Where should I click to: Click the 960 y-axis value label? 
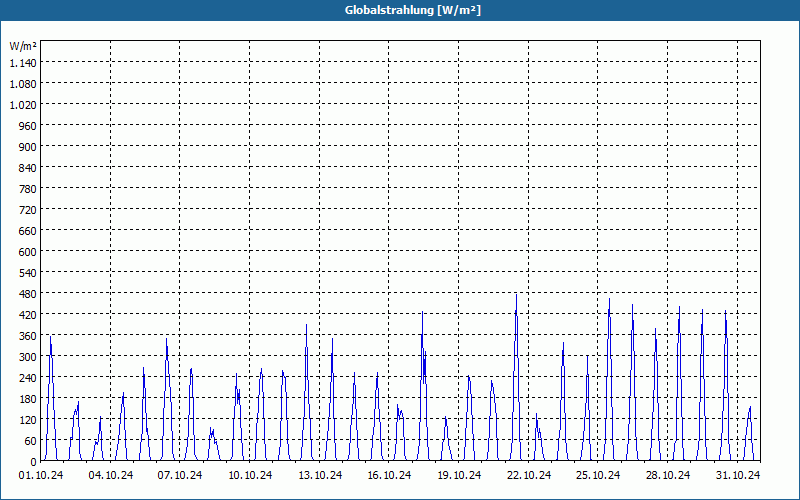click(x=28, y=126)
